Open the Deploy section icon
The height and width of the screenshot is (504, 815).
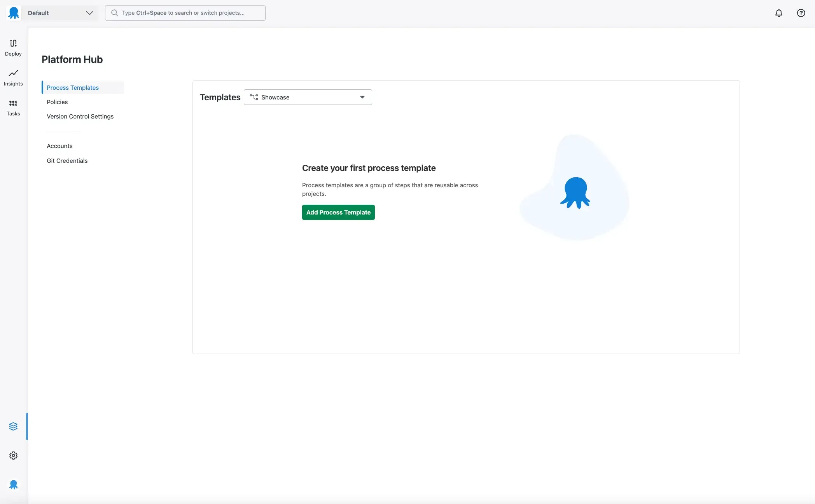pos(13,43)
